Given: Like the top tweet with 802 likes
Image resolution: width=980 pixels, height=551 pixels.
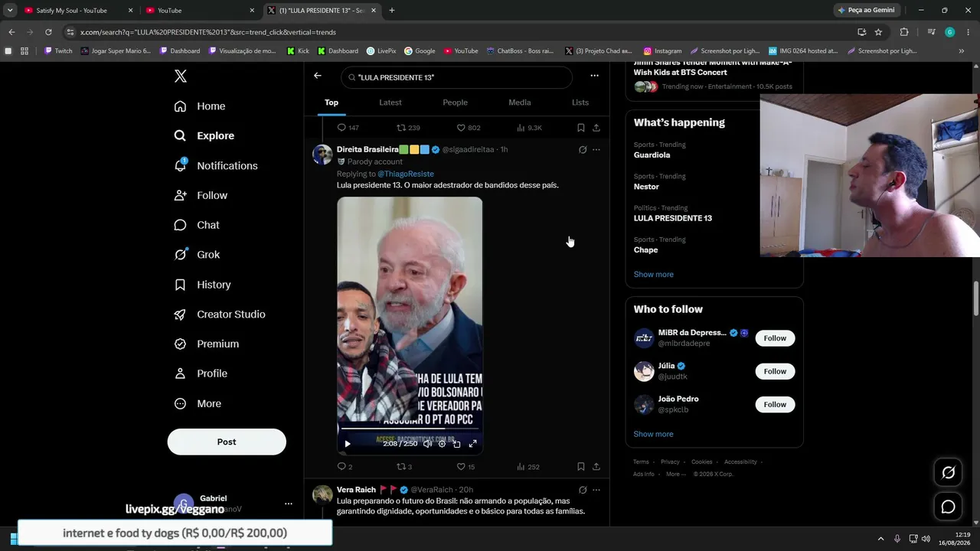Looking at the screenshot, I should (469, 128).
